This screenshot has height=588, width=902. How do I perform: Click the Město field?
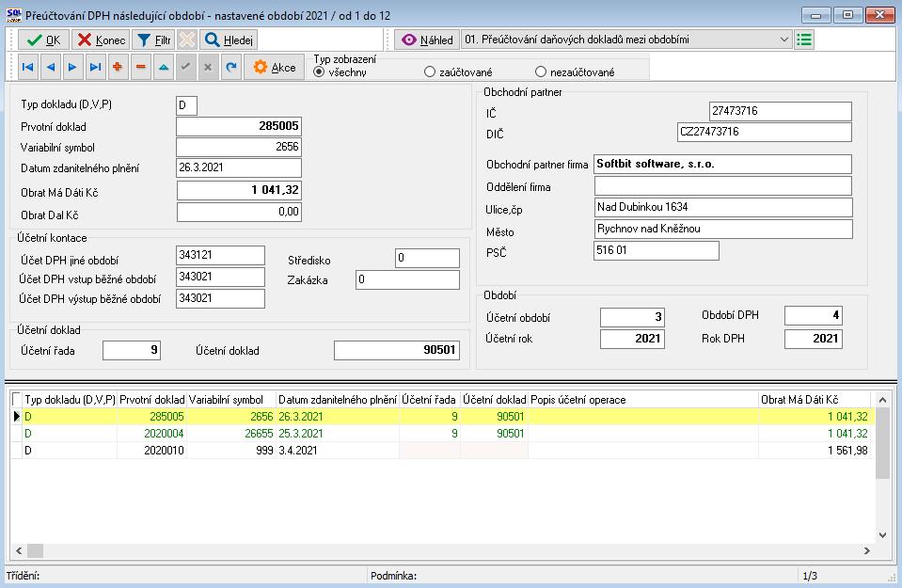pos(723,230)
